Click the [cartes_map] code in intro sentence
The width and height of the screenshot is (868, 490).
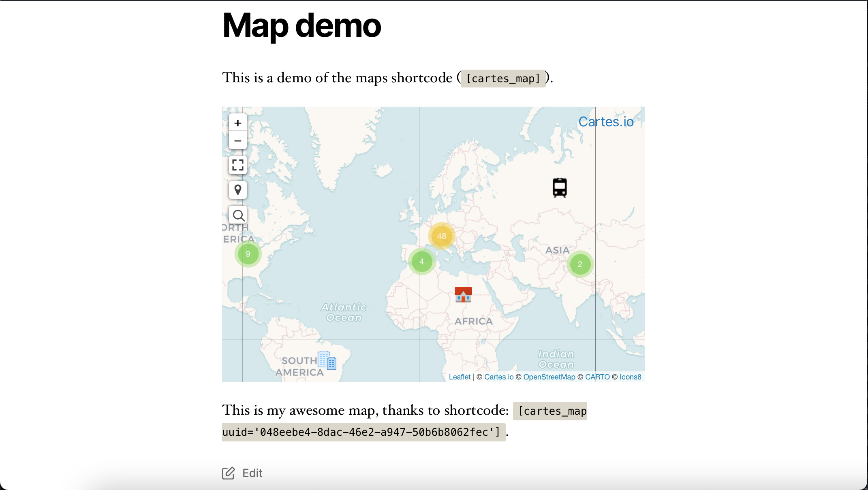click(503, 78)
